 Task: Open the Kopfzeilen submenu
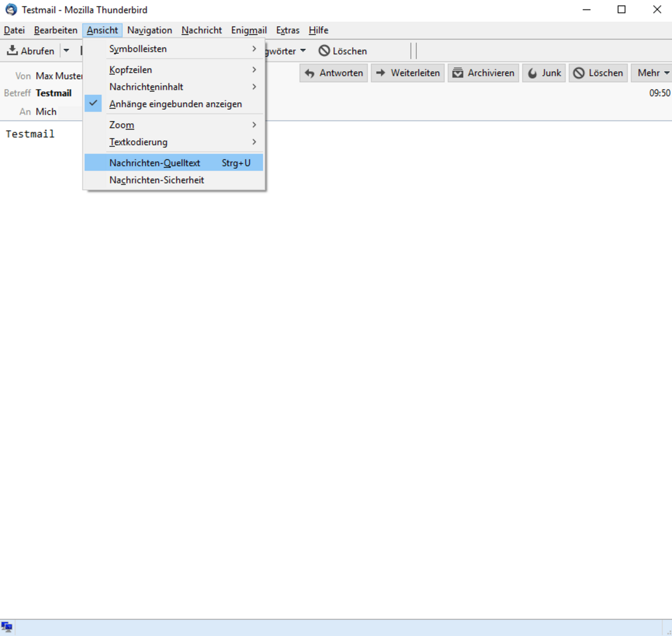click(175, 70)
